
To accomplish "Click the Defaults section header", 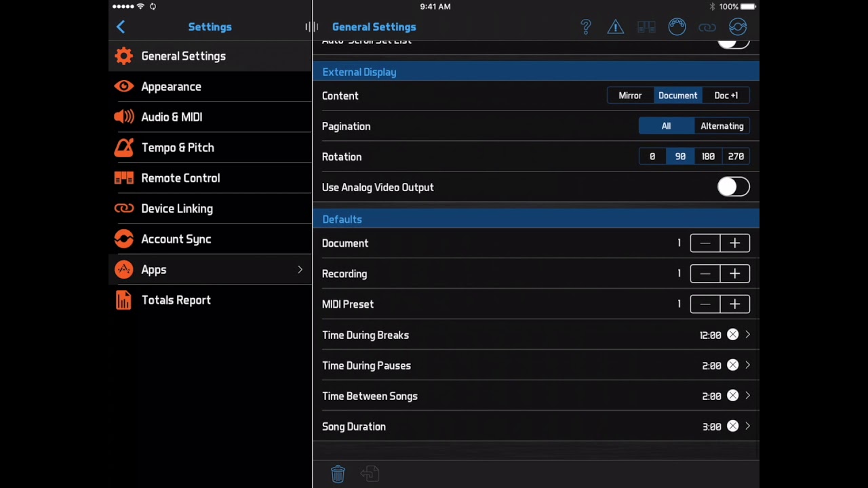I will pos(536,220).
